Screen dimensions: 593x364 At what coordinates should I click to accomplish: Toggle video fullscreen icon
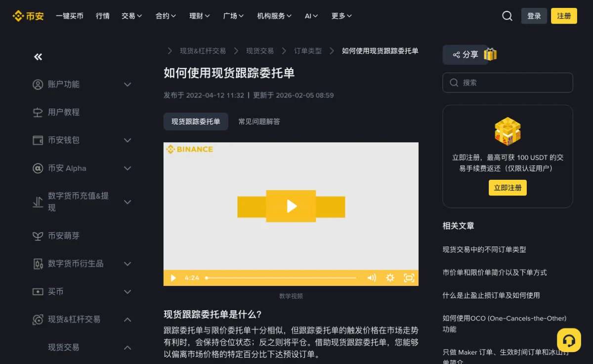point(409,278)
